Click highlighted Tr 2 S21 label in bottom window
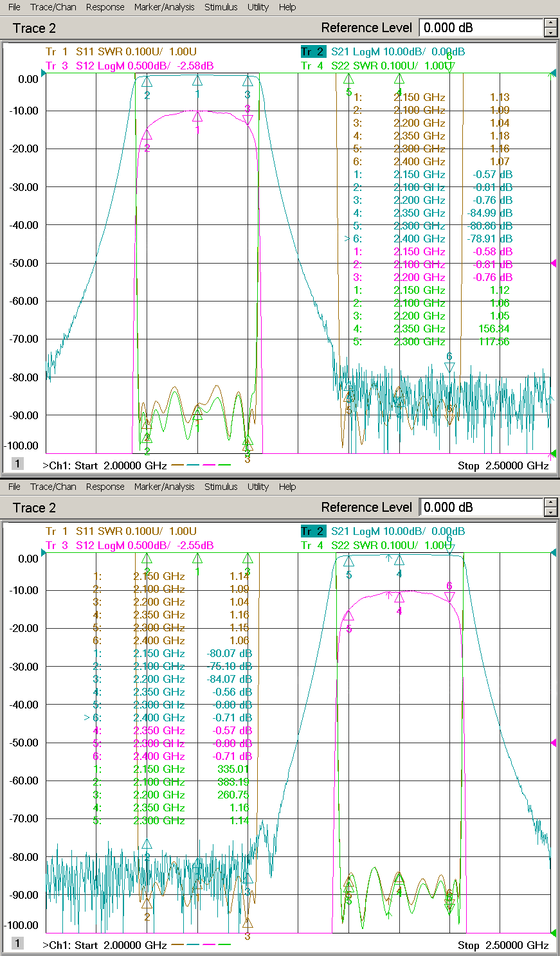Image resolution: width=560 pixels, height=956 pixels. (x=313, y=531)
